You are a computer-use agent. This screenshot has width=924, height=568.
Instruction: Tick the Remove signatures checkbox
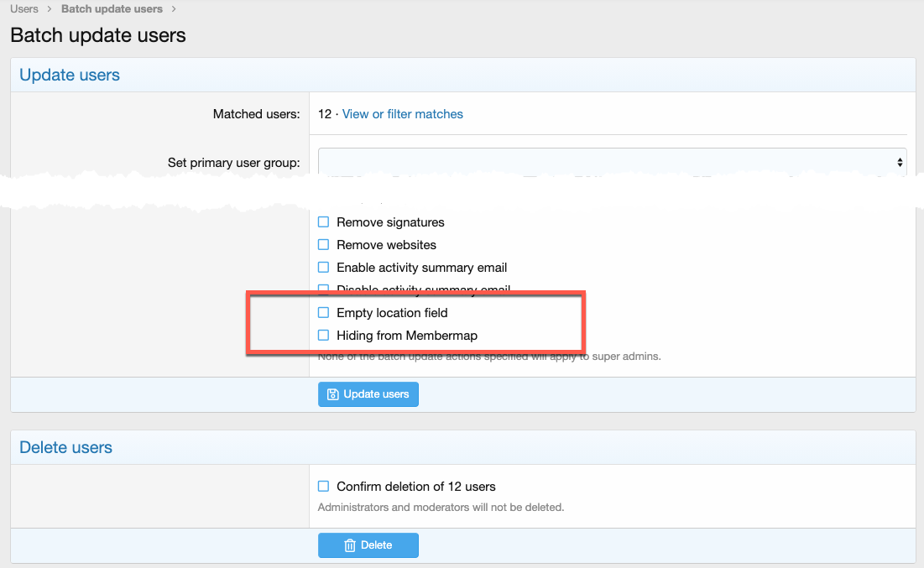pyautogui.click(x=323, y=222)
